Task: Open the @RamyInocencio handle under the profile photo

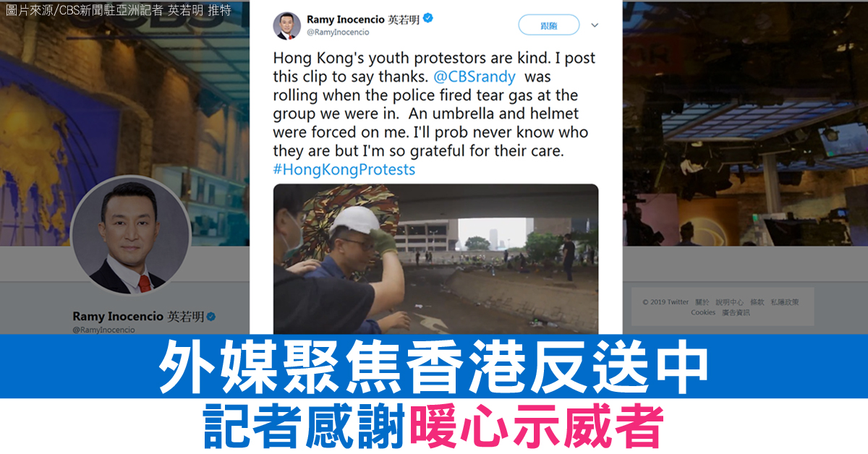Action: pyautogui.click(x=103, y=330)
